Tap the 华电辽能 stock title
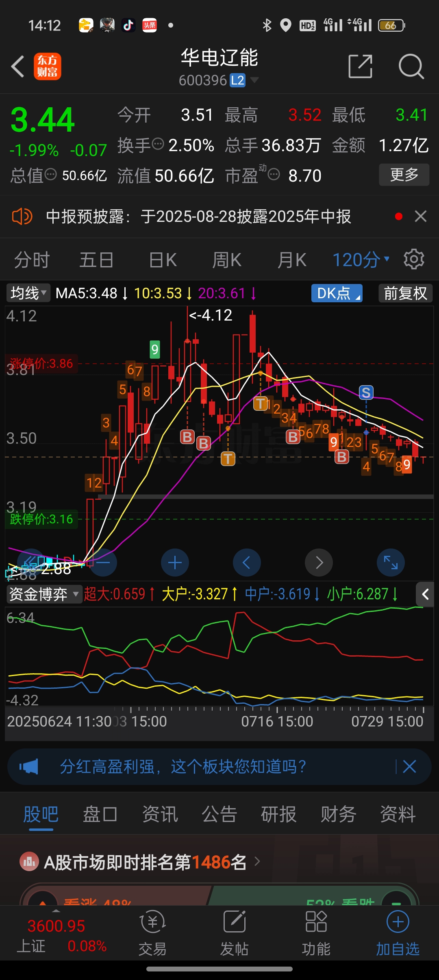 pyautogui.click(x=219, y=57)
